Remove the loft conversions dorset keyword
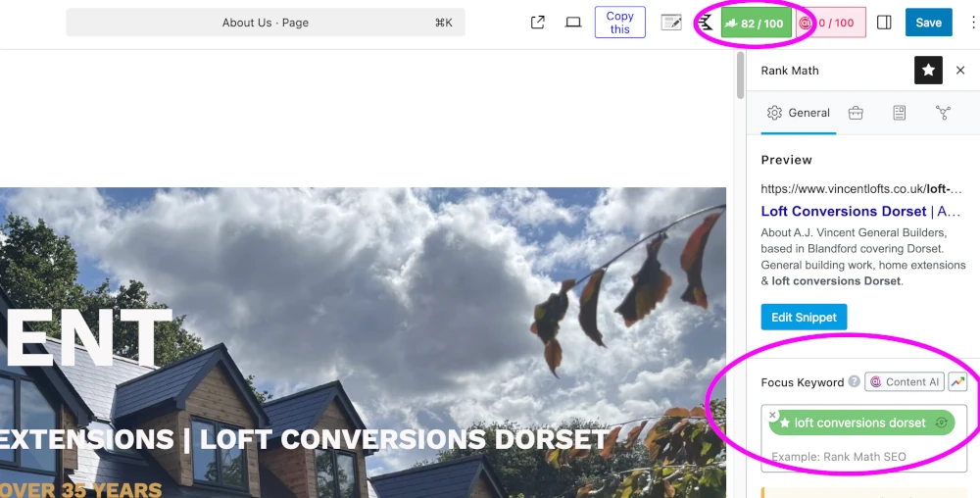 pos(772,415)
